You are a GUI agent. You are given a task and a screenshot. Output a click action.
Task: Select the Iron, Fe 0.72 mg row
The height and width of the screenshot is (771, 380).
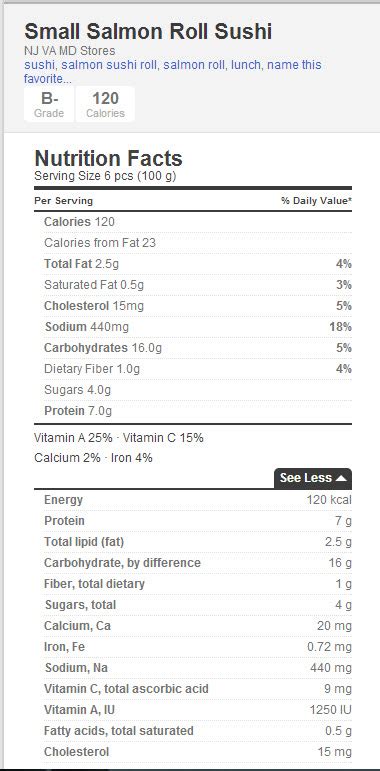(193, 647)
